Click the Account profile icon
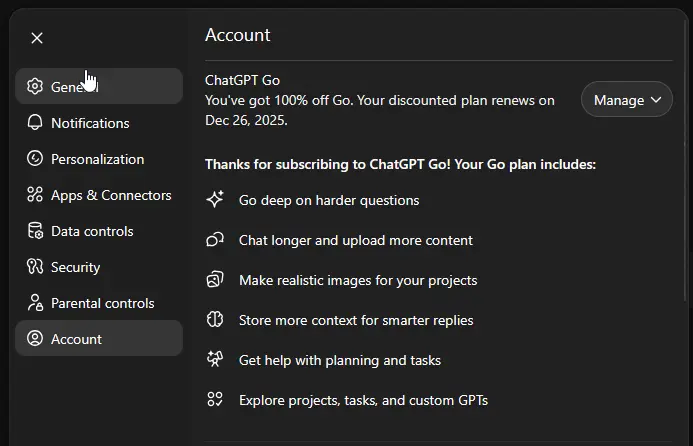Image resolution: width=693 pixels, height=446 pixels. click(x=35, y=339)
